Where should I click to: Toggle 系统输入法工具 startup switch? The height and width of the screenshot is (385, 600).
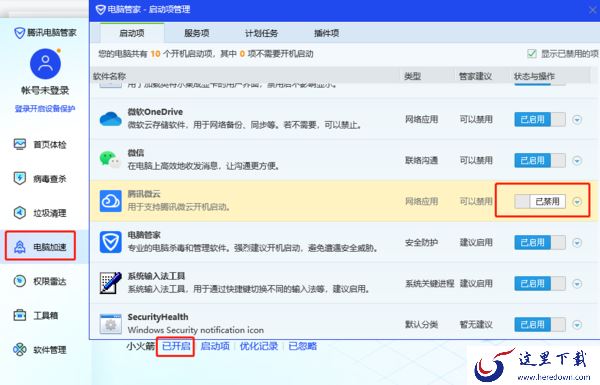pyautogui.click(x=540, y=284)
